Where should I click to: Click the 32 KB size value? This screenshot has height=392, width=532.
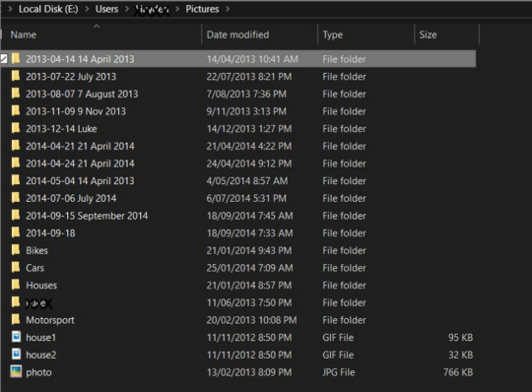(460, 355)
